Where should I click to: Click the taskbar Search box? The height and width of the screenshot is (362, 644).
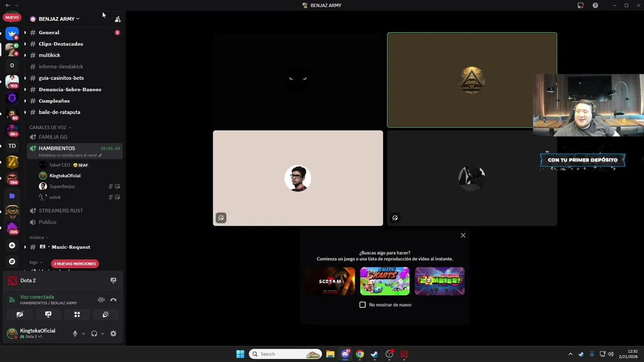tap(286, 354)
